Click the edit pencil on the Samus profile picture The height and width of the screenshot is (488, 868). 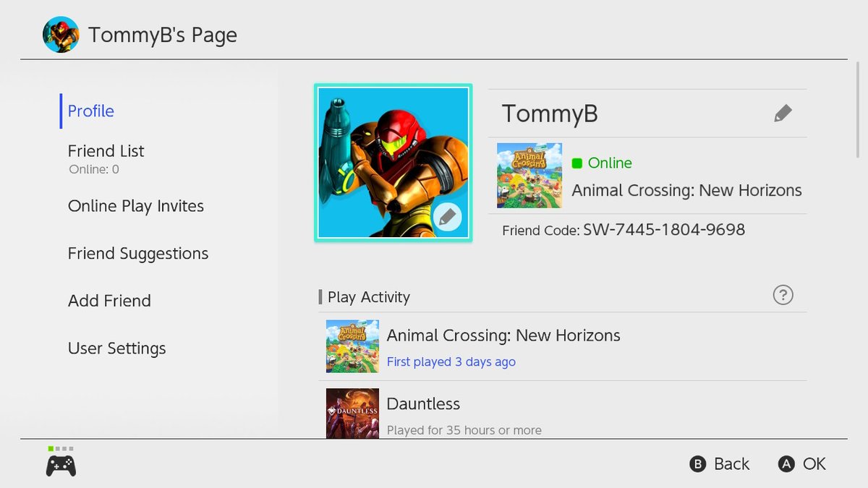tap(447, 216)
